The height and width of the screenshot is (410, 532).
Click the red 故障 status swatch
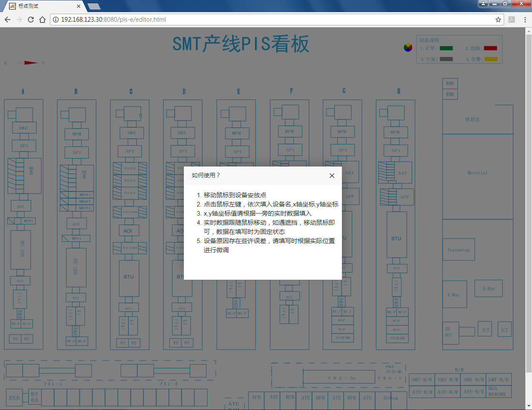coord(490,48)
